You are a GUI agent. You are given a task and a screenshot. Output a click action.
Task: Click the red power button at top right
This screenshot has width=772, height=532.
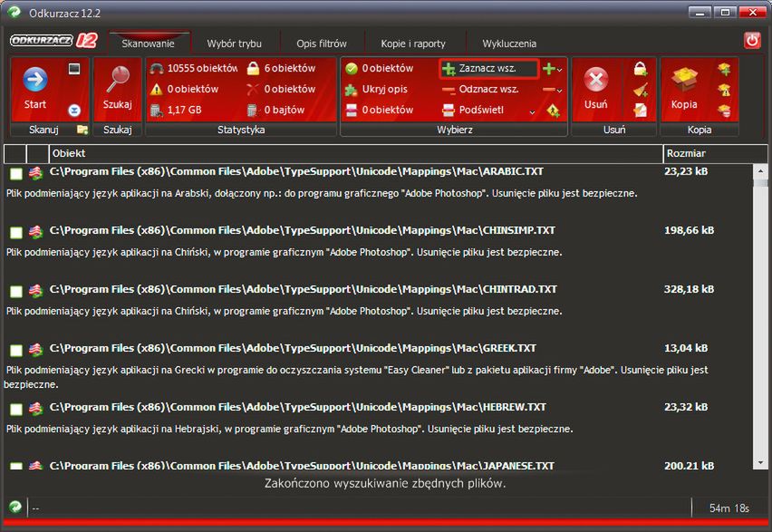pyautogui.click(x=752, y=40)
